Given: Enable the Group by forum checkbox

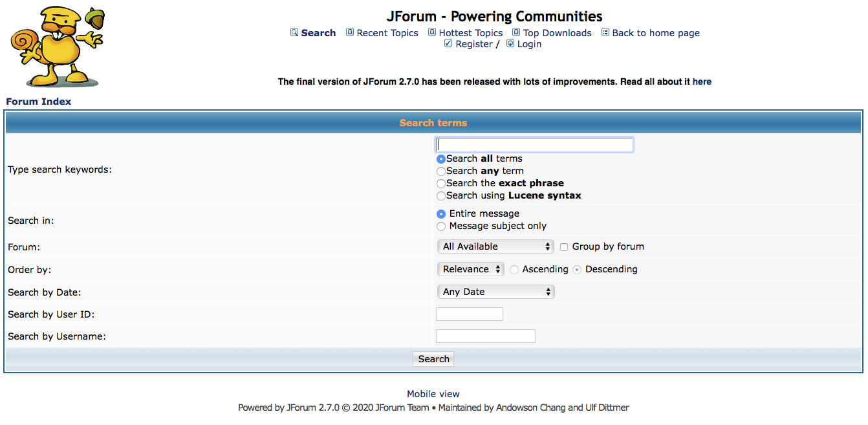Looking at the screenshot, I should coord(564,247).
